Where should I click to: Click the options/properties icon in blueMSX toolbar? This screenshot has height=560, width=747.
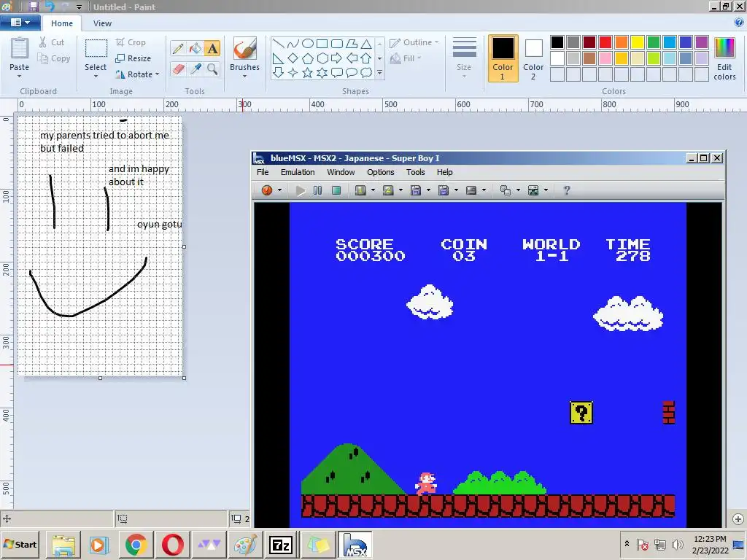533,190
